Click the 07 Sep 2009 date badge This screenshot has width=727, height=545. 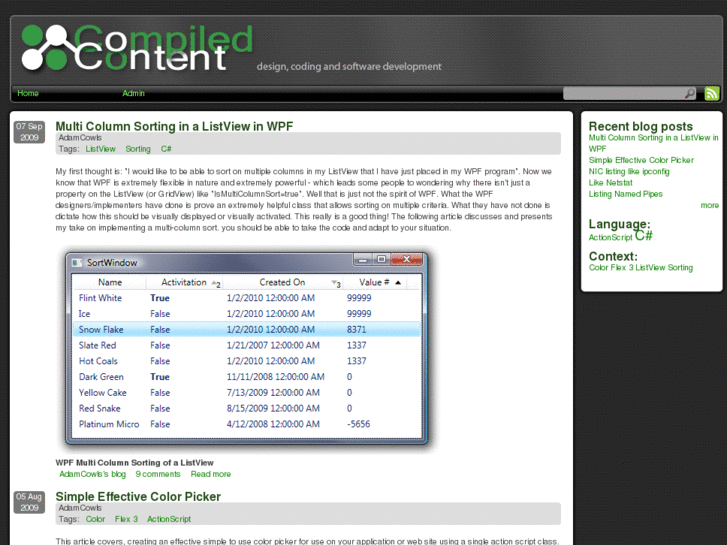(29, 132)
